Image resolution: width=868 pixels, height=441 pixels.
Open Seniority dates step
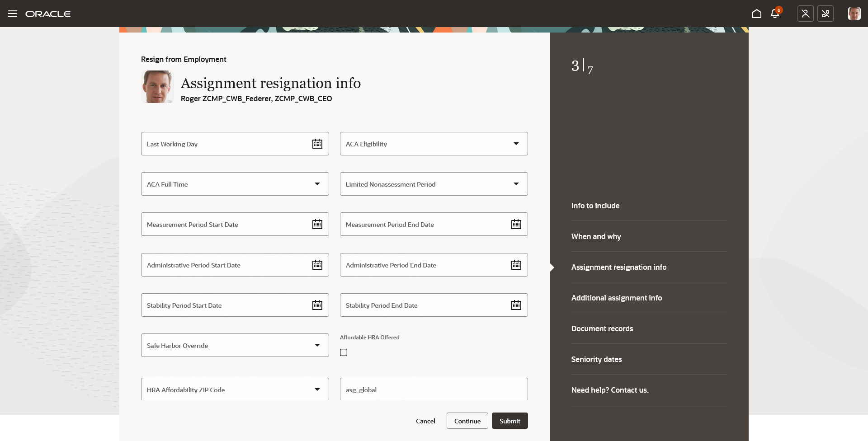click(596, 359)
